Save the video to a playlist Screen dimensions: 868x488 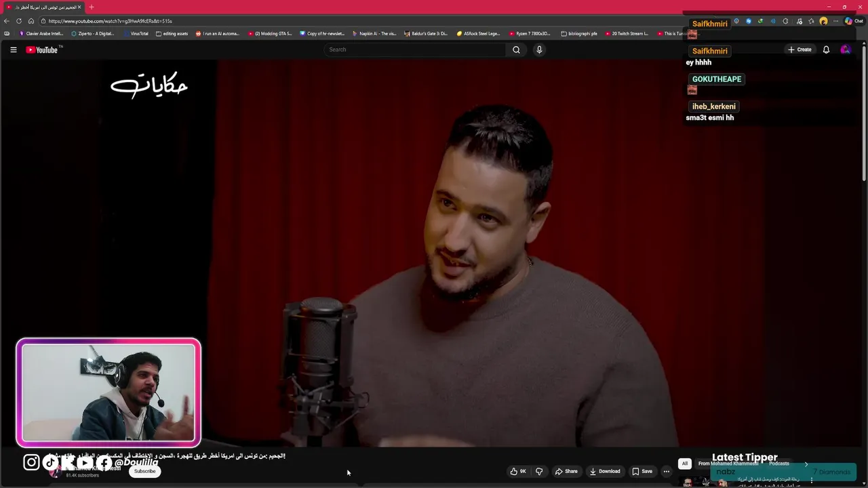click(x=642, y=471)
